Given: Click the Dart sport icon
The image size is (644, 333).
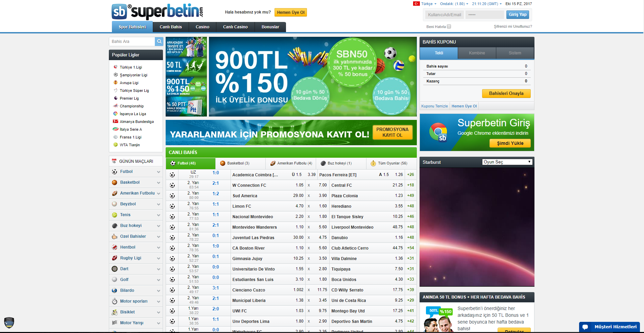Looking at the screenshot, I should tap(115, 269).
